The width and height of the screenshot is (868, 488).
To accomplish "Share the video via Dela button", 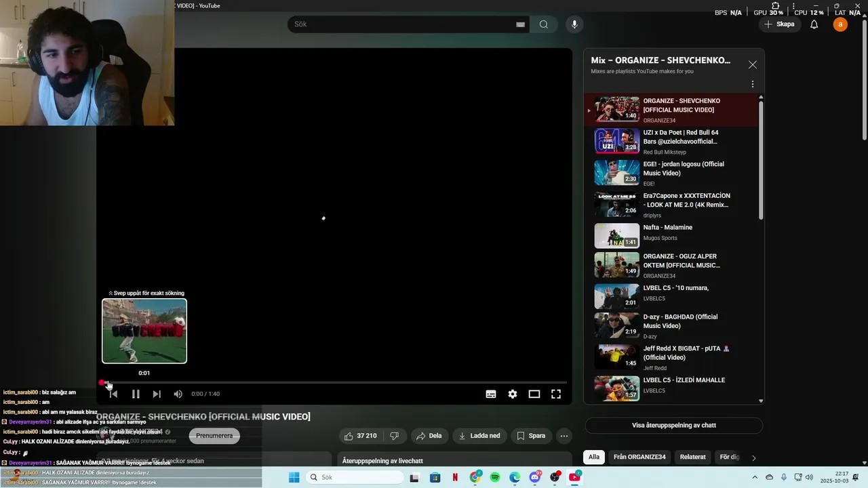I will (429, 436).
